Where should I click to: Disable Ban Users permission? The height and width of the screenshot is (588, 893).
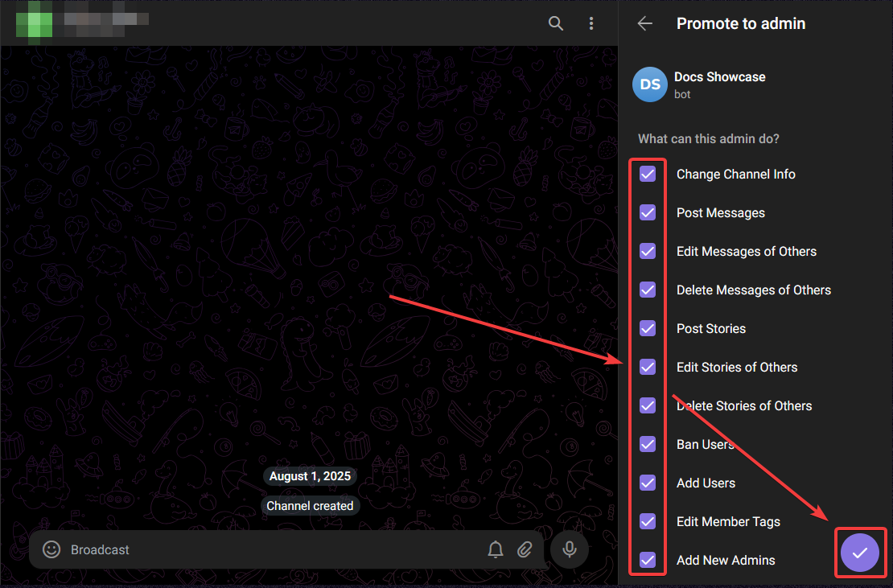[648, 444]
